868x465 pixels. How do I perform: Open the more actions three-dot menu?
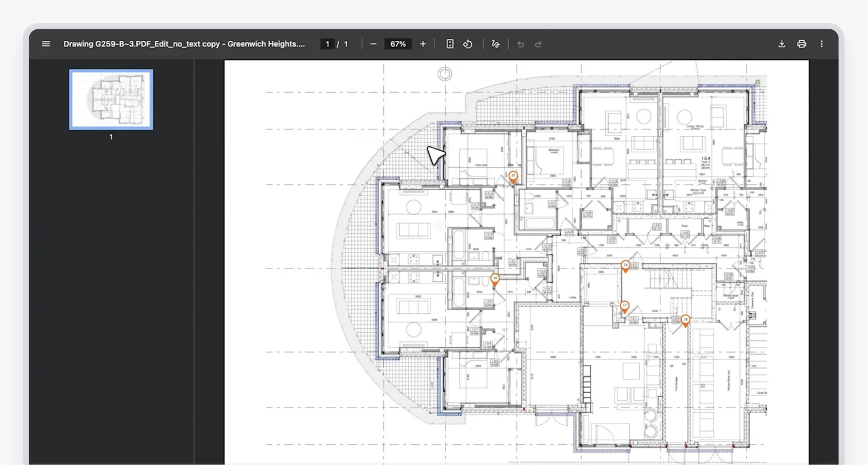point(821,44)
